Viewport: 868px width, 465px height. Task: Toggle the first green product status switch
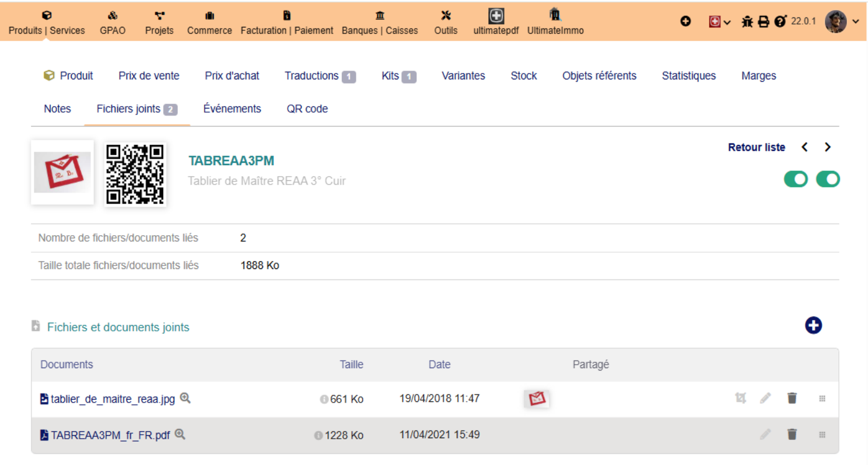(796, 179)
